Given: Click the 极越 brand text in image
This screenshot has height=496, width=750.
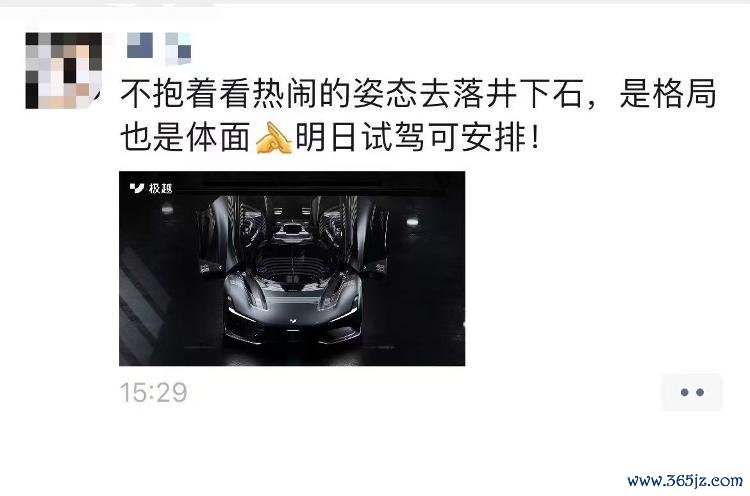Looking at the screenshot, I should pos(160,188).
